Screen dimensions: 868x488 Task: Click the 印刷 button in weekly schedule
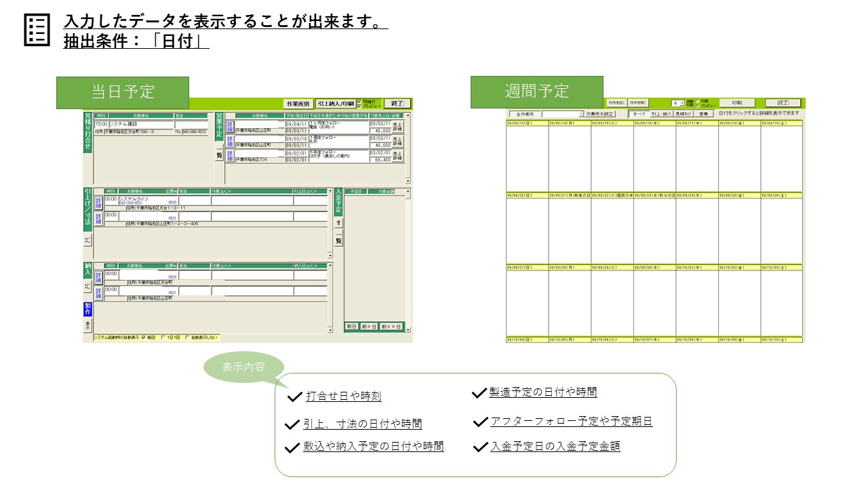coord(737,103)
